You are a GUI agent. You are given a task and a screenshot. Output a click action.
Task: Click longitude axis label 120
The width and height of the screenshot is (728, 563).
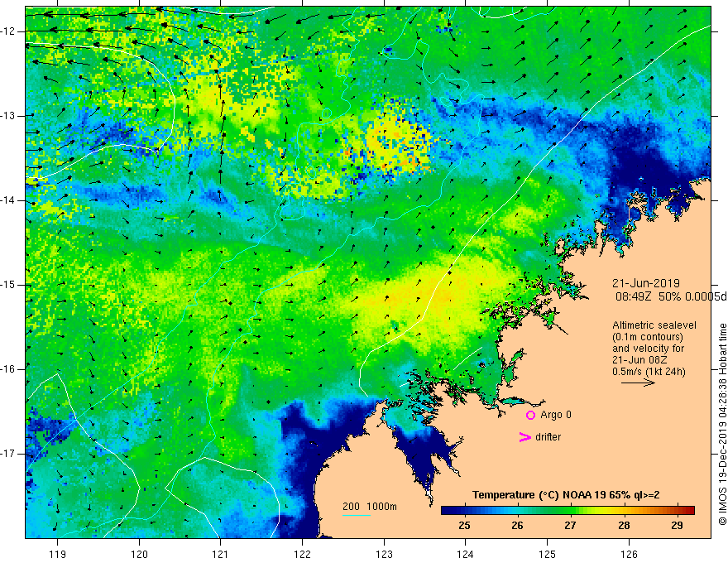tap(139, 554)
